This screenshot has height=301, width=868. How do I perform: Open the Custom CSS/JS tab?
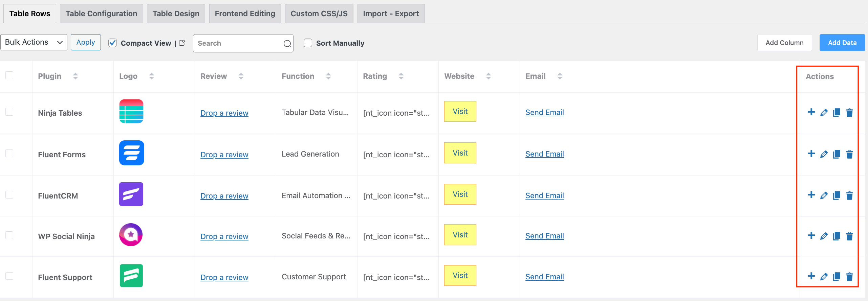(319, 14)
